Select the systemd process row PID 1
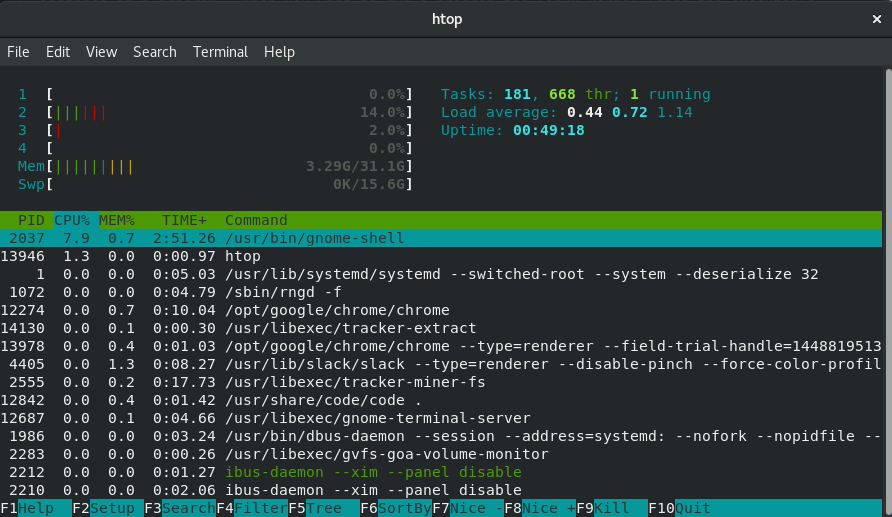Screen dimensions: 892x517 coord(441,274)
